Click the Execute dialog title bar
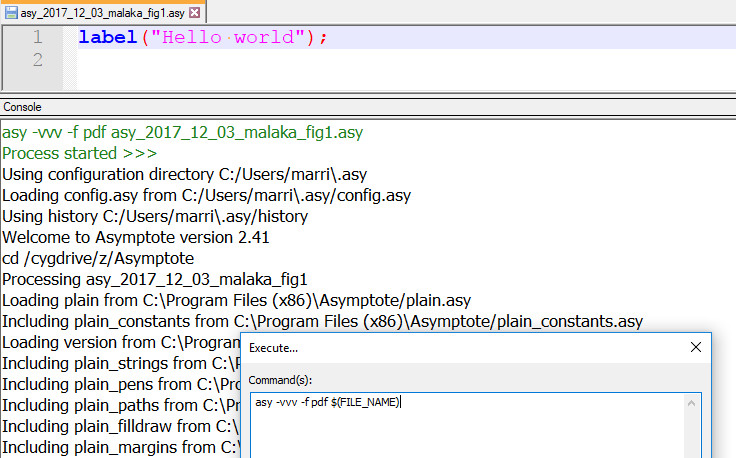 coord(450,347)
